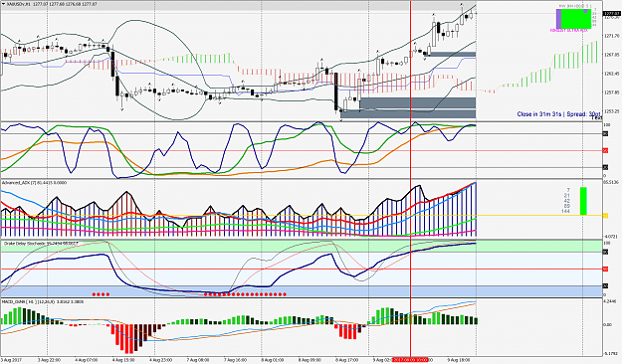Click the price axis label 1262.45

click(x=611, y=74)
